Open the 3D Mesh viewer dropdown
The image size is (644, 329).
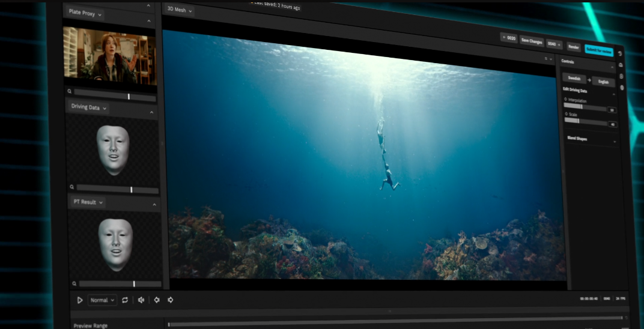[x=180, y=10]
